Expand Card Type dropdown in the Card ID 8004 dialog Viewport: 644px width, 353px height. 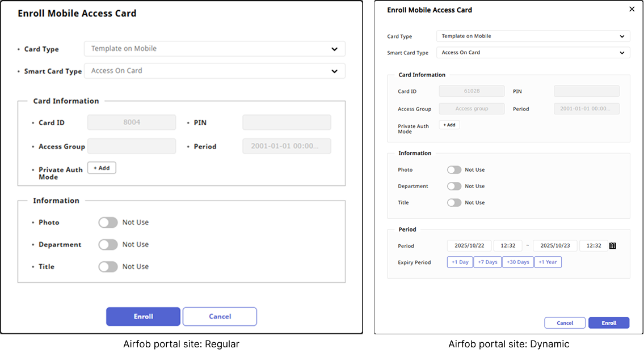pyautogui.click(x=214, y=49)
